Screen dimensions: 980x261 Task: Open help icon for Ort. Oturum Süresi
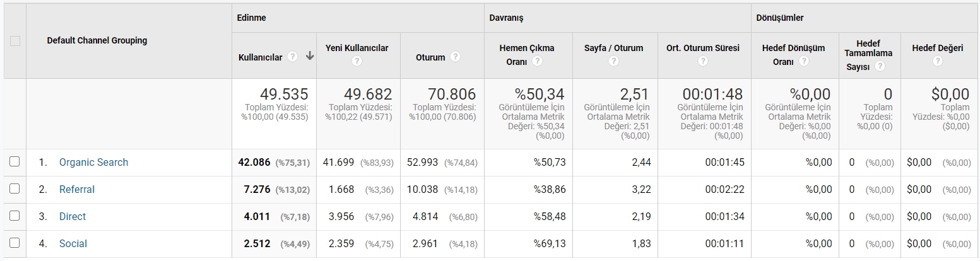[702, 61]
